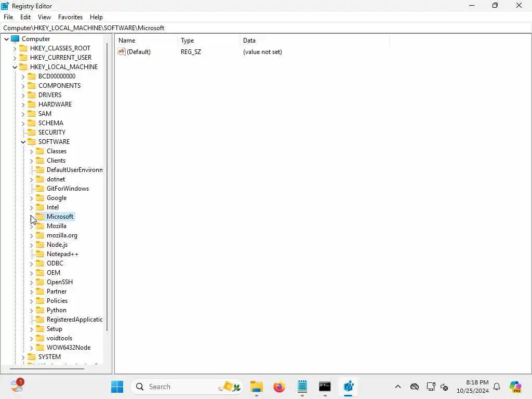The image size is (532, 399).
Task: Click the (Default) string value icon
Action: [x=122, y=51]
